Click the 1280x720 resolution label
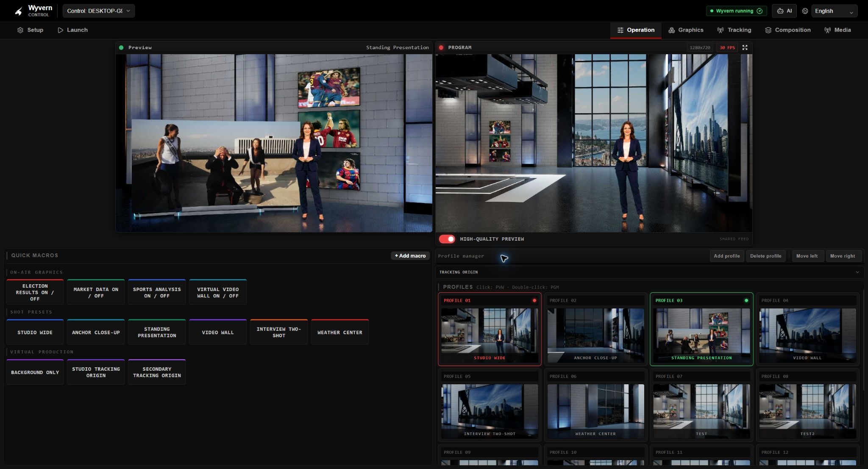Screen dimensions: 868x469 (x=700, y=47)
